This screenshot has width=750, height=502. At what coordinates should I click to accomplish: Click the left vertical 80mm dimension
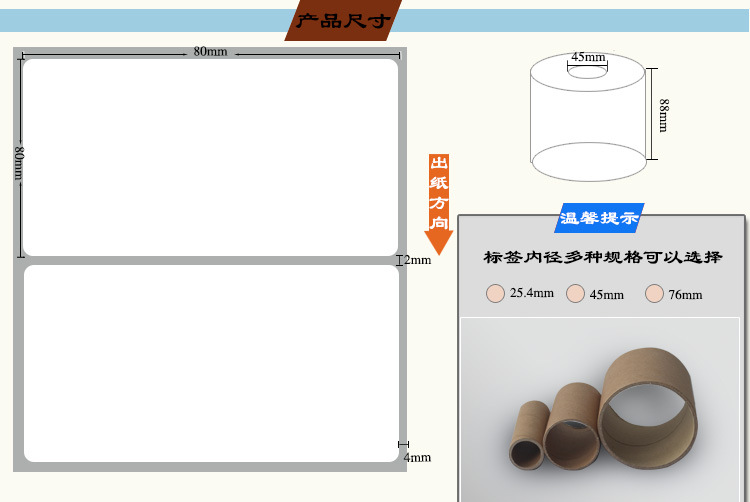(x=19, y=162)
